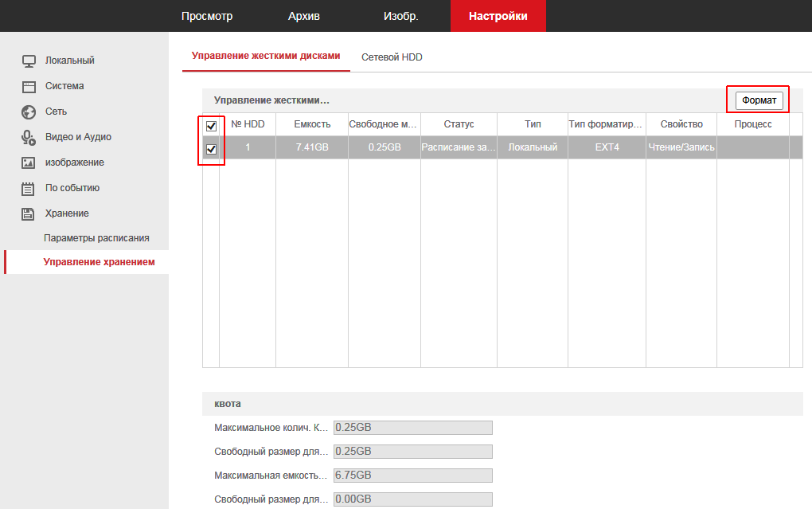812x509 pixels.
Task: Click the Максимальное колич. К... field
Action: click(x=412, y=428)
